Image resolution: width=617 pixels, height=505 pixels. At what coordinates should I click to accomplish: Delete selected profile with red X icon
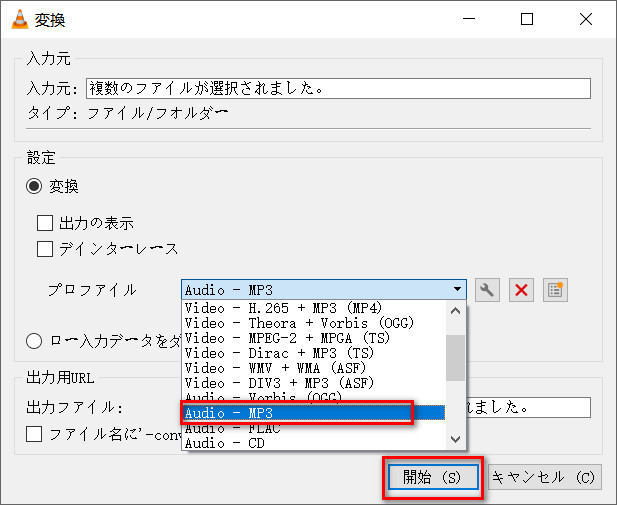521,290
